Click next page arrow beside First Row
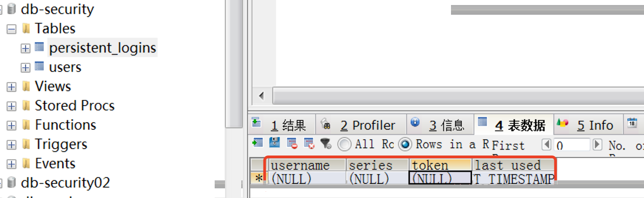 [598, 145]
